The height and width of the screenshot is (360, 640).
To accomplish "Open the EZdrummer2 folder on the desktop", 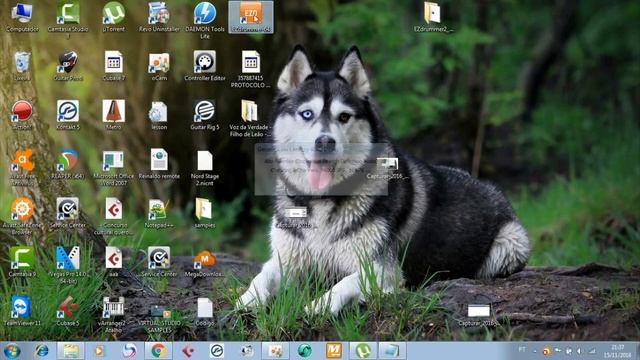I will (x=432, y=18).
